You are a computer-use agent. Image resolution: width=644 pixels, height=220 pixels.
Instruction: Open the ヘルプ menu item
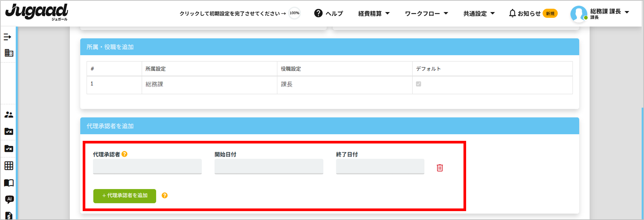pos(328,14)
